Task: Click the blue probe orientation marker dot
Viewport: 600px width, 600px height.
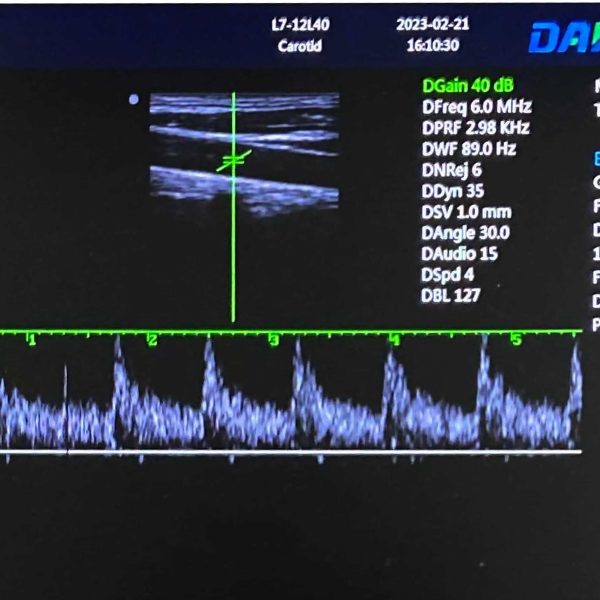Action: pyautogui.click(x=134, y=99)
